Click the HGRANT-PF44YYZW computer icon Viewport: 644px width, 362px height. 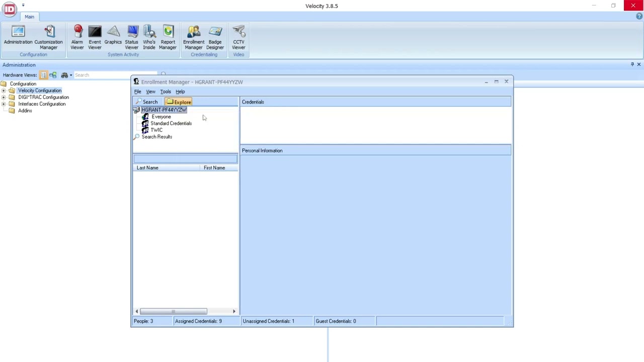(x=137, y=110)
